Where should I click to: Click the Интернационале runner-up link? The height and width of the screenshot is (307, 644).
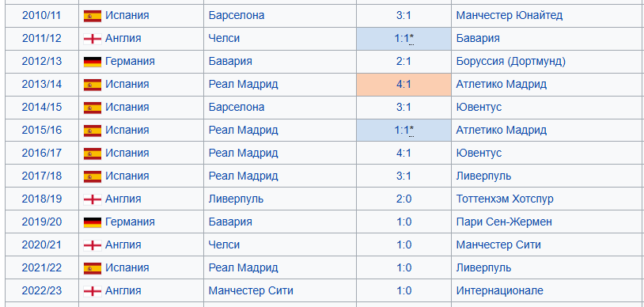[499, 290]
